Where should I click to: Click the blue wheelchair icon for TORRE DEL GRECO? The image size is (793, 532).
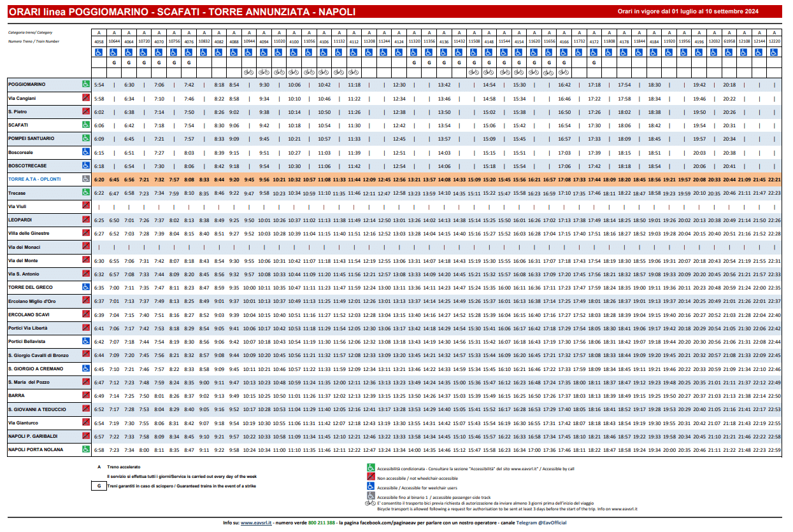[x=85, y=287]
